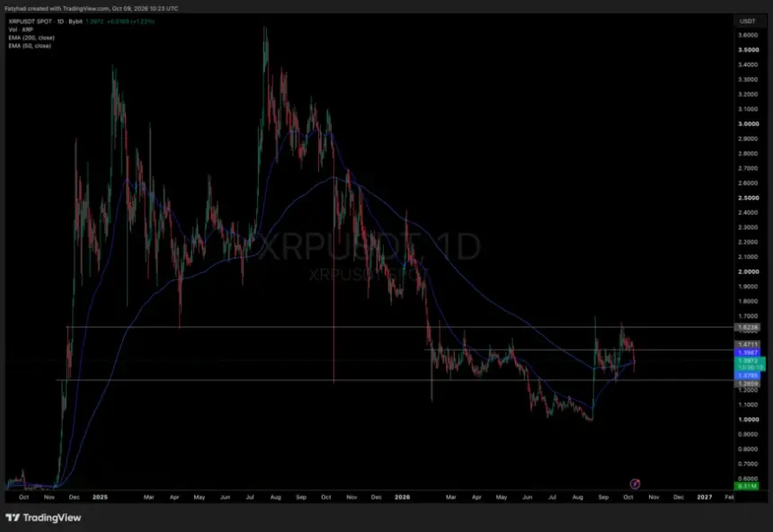The height and width of the screenshot is (532, 773).
Task: Click the 0.7000 price axis label
Action: click(x=748, y=464)
